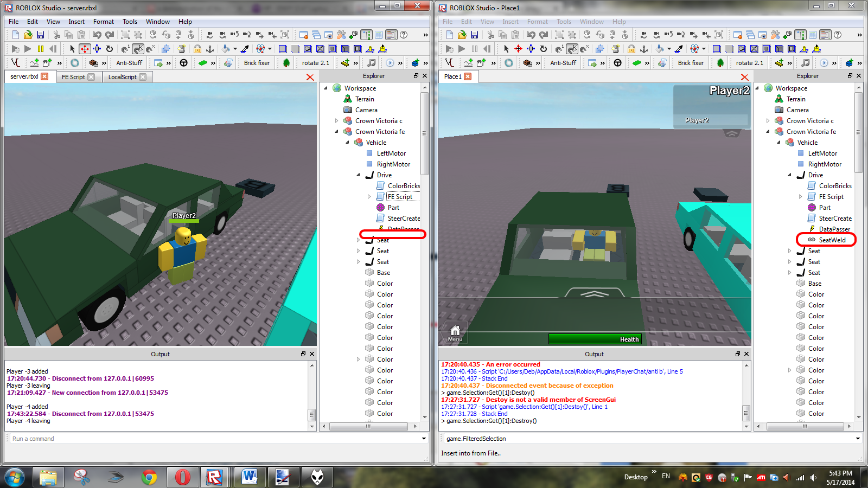Toggle 1/5 stud grid snap in server.rbxl window
This screenshot has height=488, width=868.
coord(138,49)
